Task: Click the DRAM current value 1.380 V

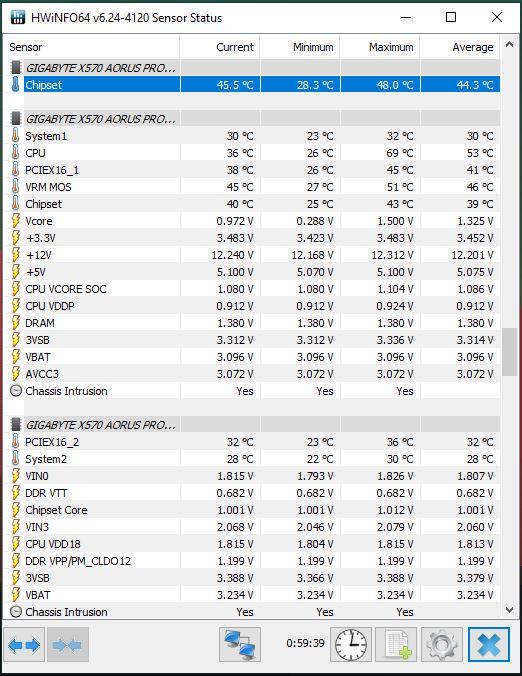Action: 235,323
